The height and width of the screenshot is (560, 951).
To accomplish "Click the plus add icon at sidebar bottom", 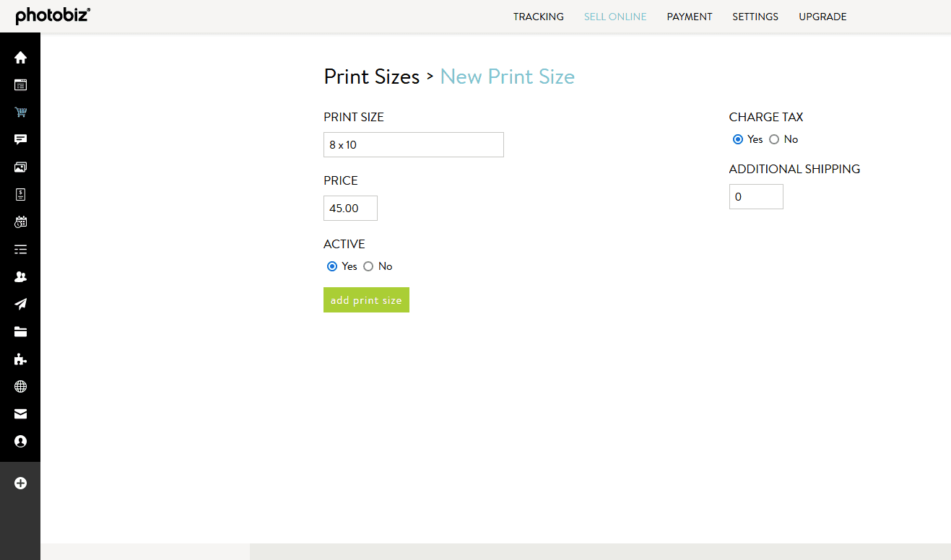I will [20, 483].
